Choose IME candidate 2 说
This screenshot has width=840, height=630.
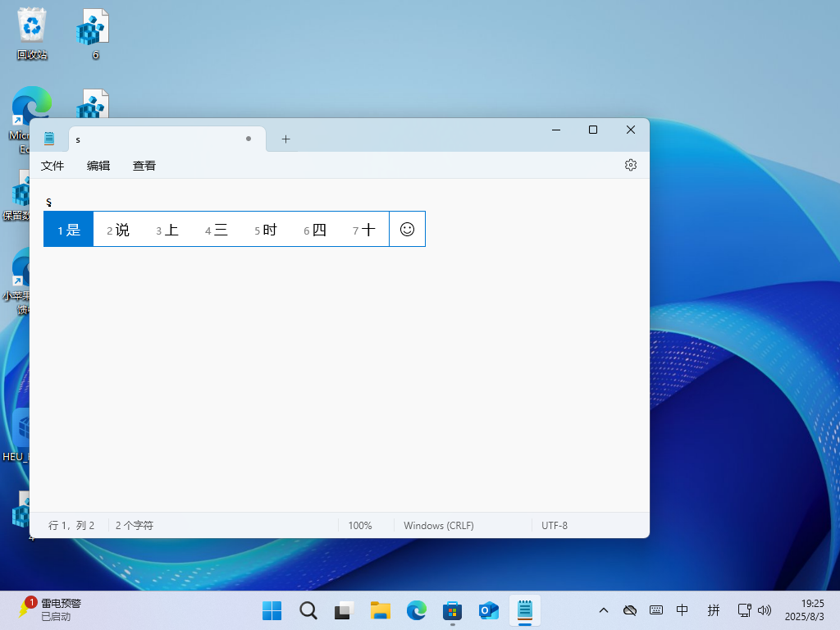pos(118,230)
